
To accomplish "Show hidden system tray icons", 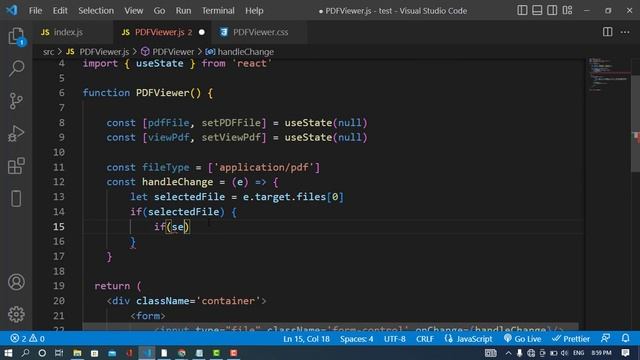I will tap(508, 353).
